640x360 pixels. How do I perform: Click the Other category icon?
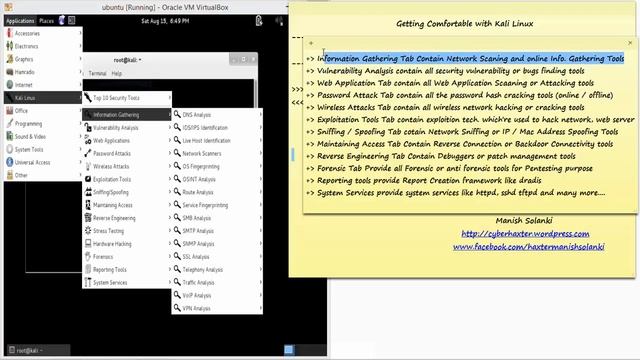10,175
